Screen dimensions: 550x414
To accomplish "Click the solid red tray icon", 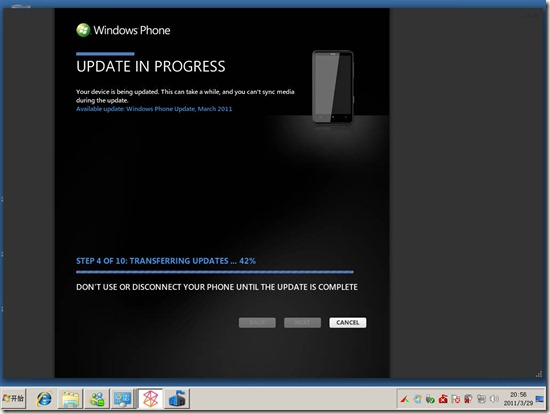I will (443, 399).
